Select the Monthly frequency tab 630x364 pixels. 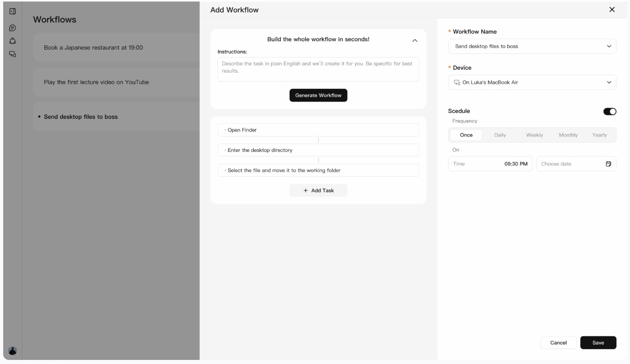coord(568,135)
